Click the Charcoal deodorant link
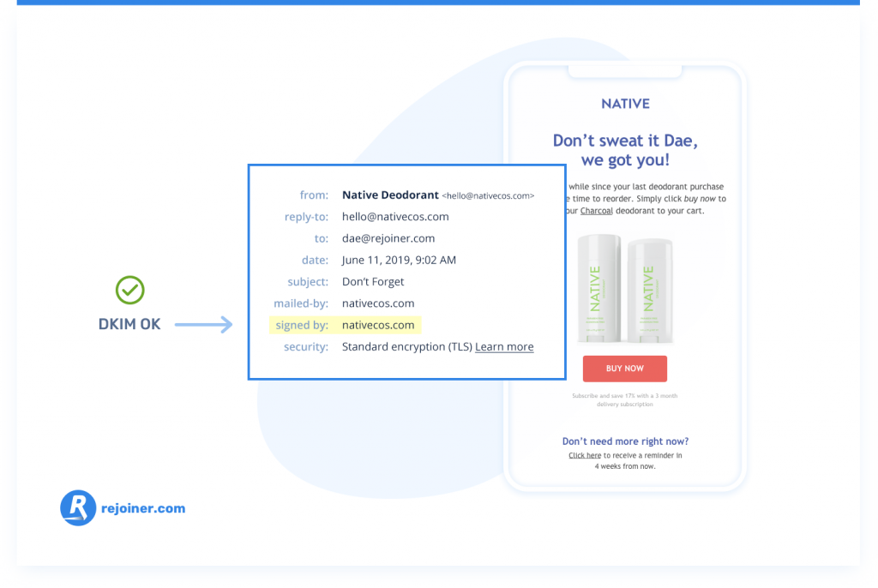Screen dimensions: 878x588 pos(597,211)
